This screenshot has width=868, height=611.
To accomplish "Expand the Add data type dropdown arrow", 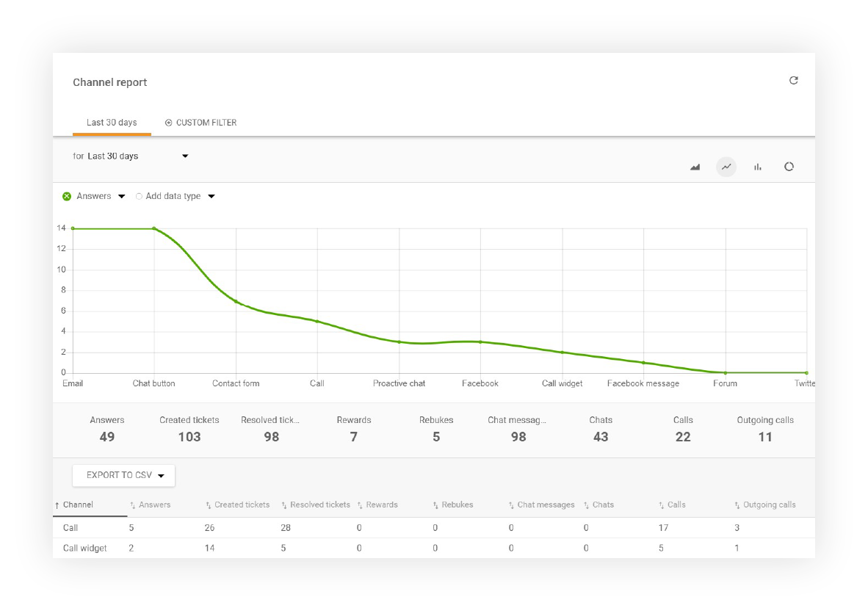I will [x=211, y=196].
